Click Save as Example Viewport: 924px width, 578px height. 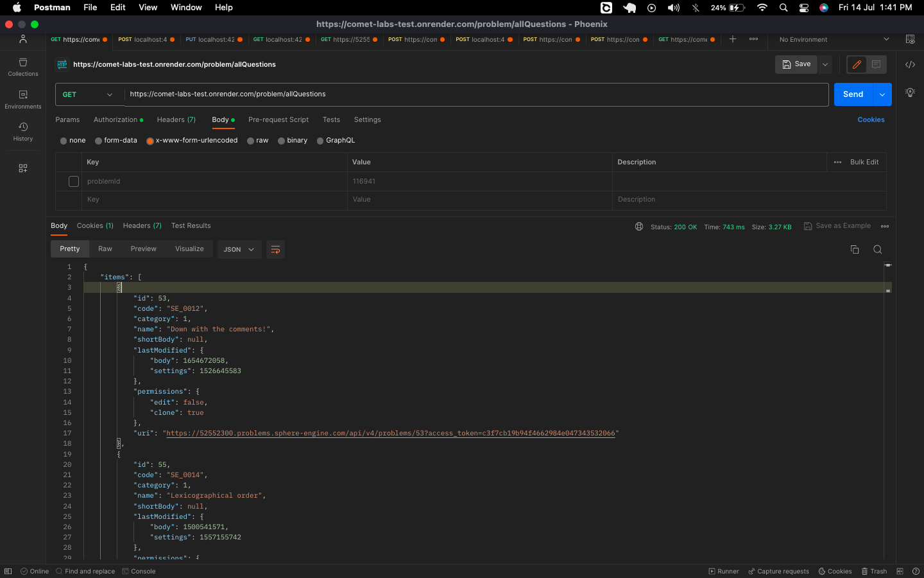pos(837,226)
